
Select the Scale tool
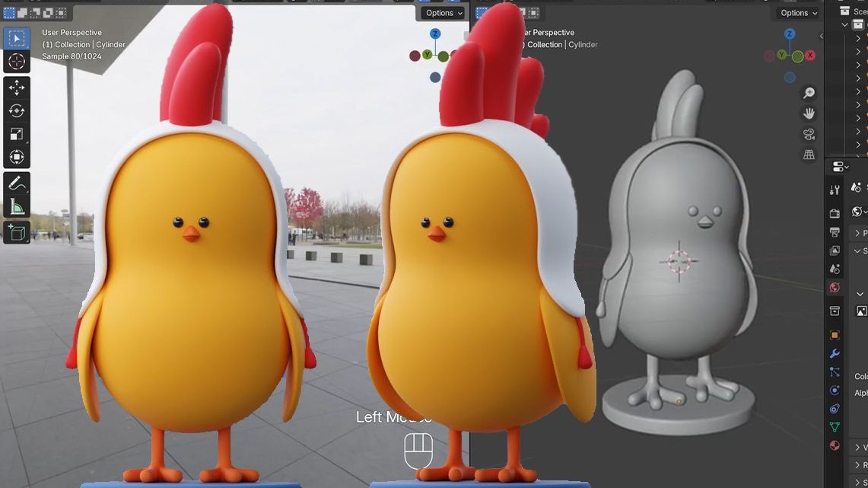point(17,135)
